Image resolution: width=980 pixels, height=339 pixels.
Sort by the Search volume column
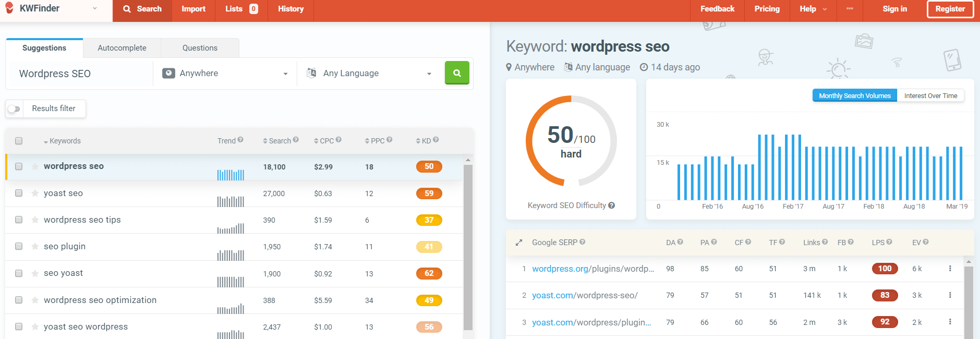[276, 141]
